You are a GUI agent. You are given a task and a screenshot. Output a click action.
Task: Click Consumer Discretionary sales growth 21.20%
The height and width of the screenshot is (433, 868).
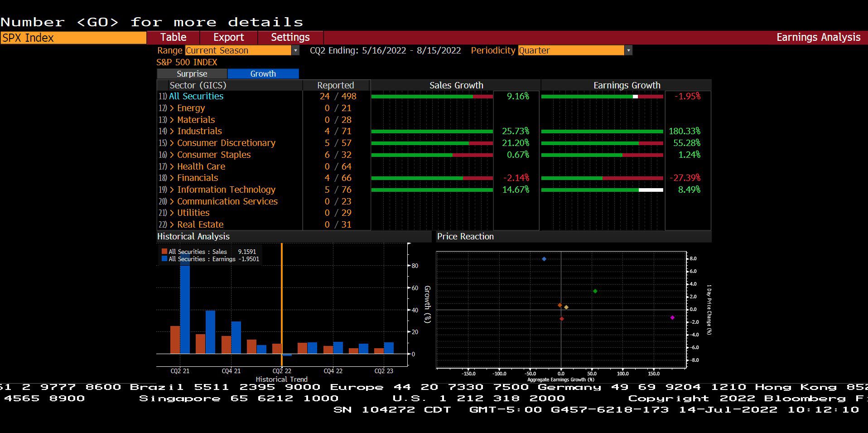coord(516,143)
